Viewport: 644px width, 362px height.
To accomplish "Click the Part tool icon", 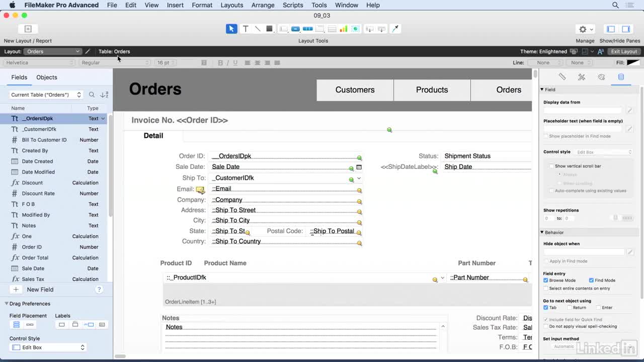I will coord(381,29).
